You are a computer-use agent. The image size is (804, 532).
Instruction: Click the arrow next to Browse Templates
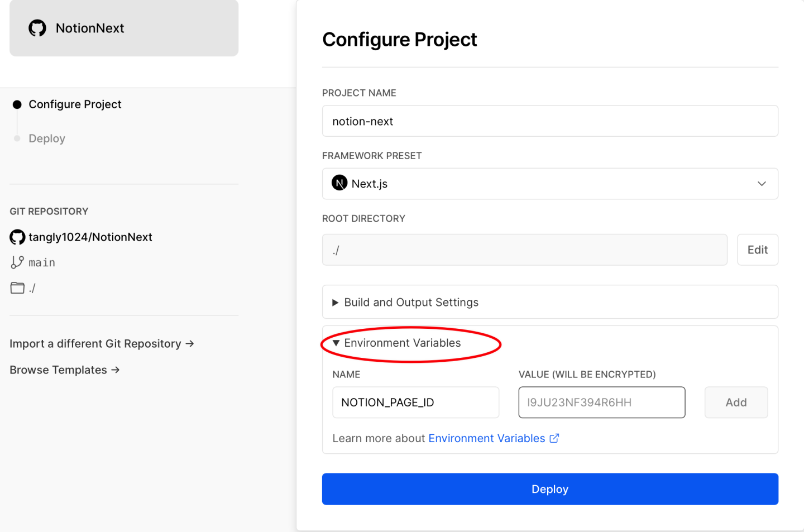coord(116,370)
